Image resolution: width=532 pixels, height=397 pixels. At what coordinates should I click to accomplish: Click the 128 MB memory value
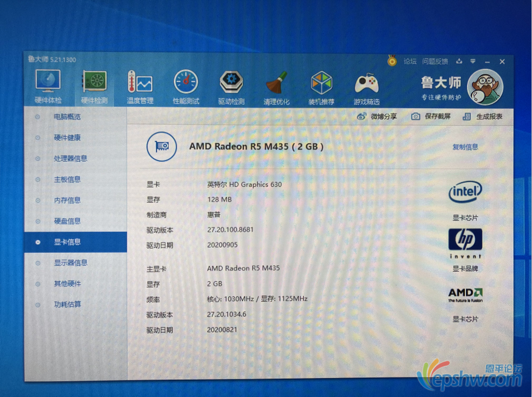(219, 199)
